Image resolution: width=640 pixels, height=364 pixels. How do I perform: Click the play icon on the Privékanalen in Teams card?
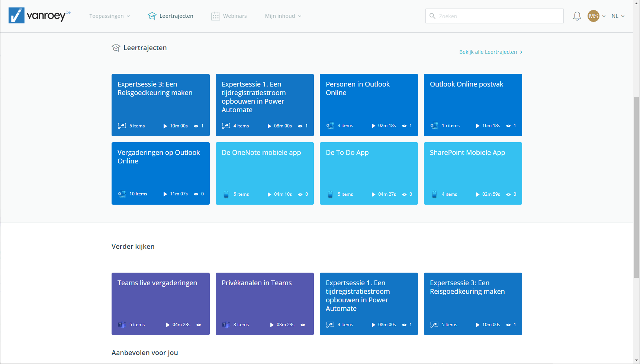pos(272,325)
